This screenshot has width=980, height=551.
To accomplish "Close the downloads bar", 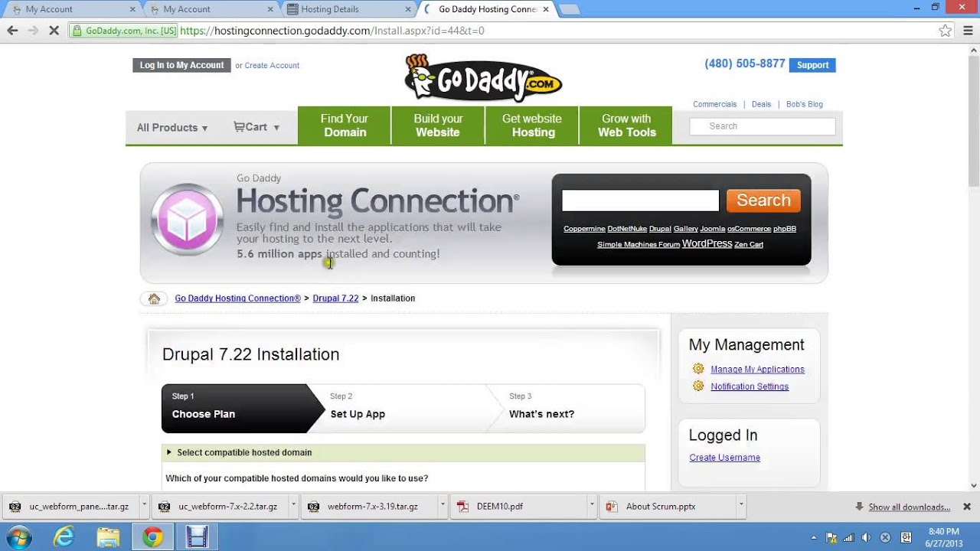I will [x=966, y=507].
